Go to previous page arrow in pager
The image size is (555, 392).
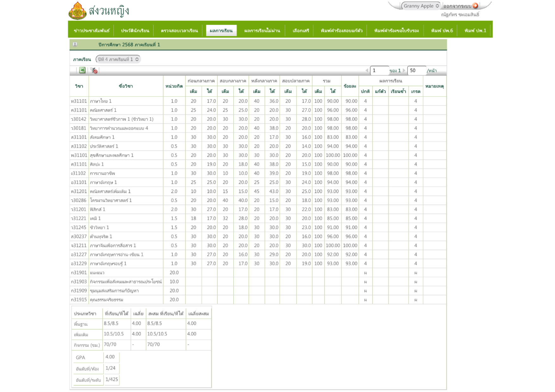pyautogui.click(x=367, y=70)
